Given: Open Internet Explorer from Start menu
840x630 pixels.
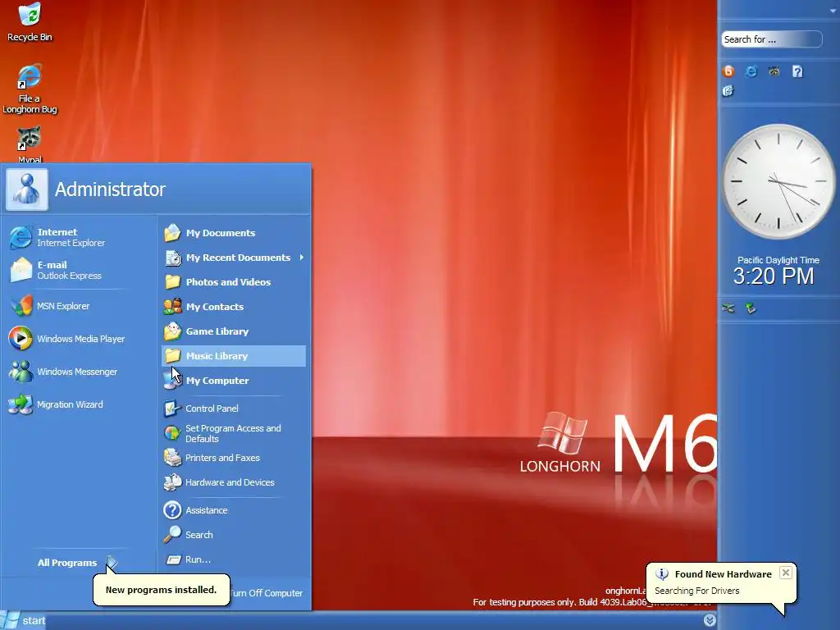Looking at the screenshot, I should 58,237.
